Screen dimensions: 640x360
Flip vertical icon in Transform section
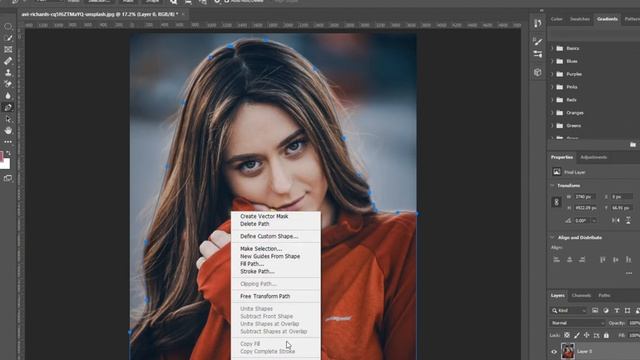click(x=628, y=220)
